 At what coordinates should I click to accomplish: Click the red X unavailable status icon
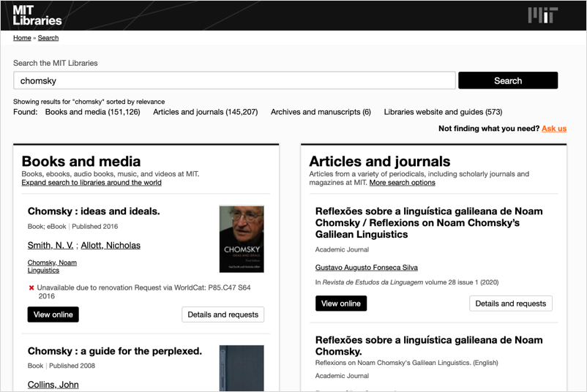click(x=31, y=287)
